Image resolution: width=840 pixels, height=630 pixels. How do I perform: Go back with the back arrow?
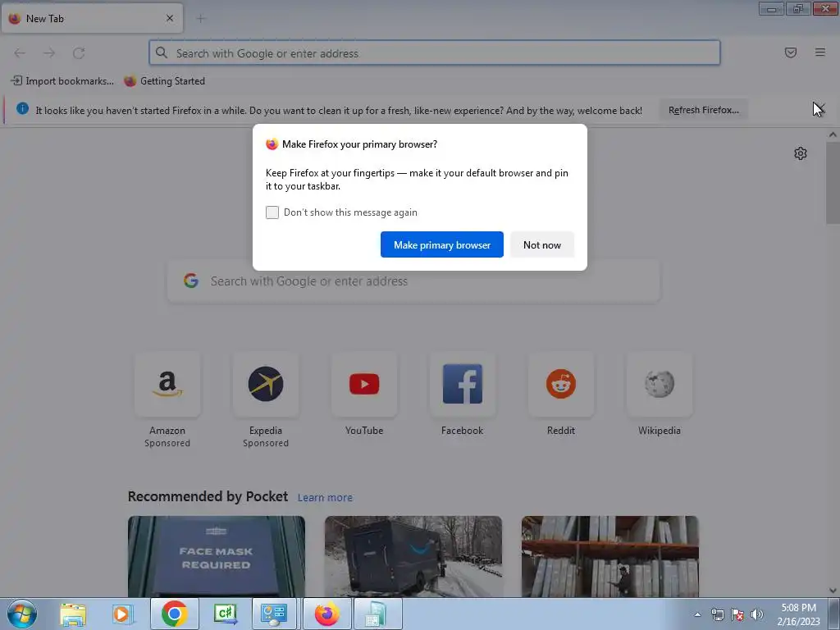[20, 53]
